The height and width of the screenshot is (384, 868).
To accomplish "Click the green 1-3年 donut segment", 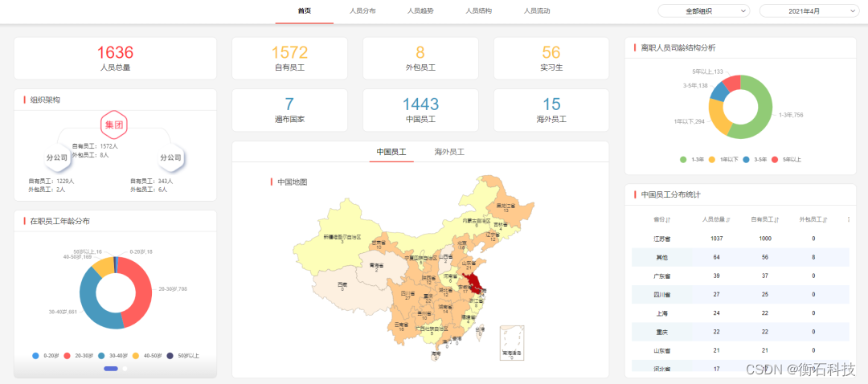I will (764, 109).
